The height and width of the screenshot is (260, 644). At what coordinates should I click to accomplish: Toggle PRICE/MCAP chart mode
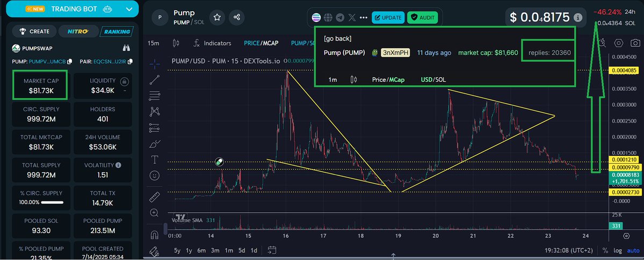coord(261,43)
